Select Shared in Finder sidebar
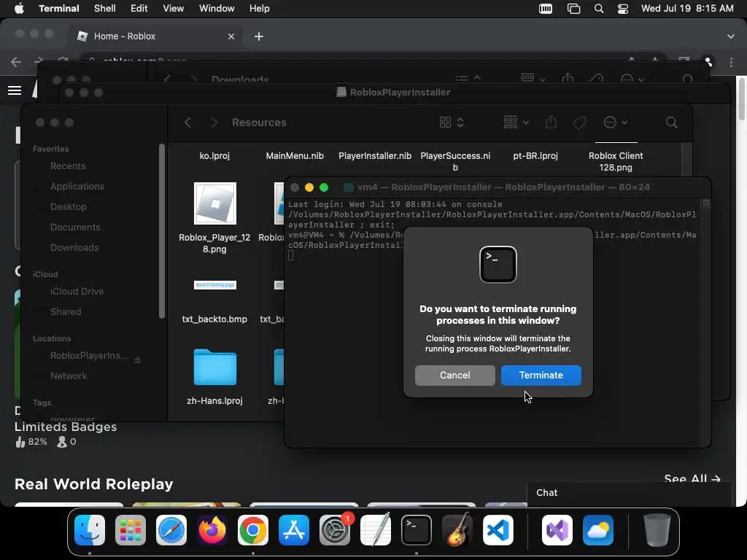The width and height of the screenshot is (747, 560). pos(66,312)
